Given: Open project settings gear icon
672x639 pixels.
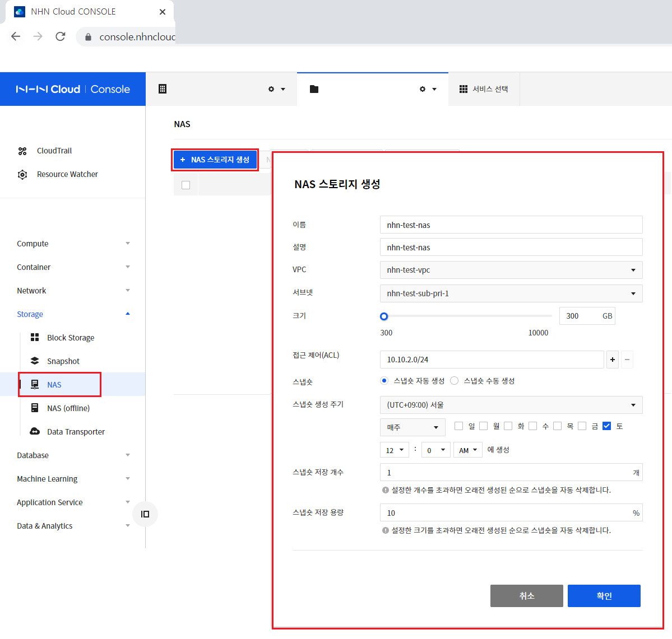Looking at the screenshot, I should [423, 89].
